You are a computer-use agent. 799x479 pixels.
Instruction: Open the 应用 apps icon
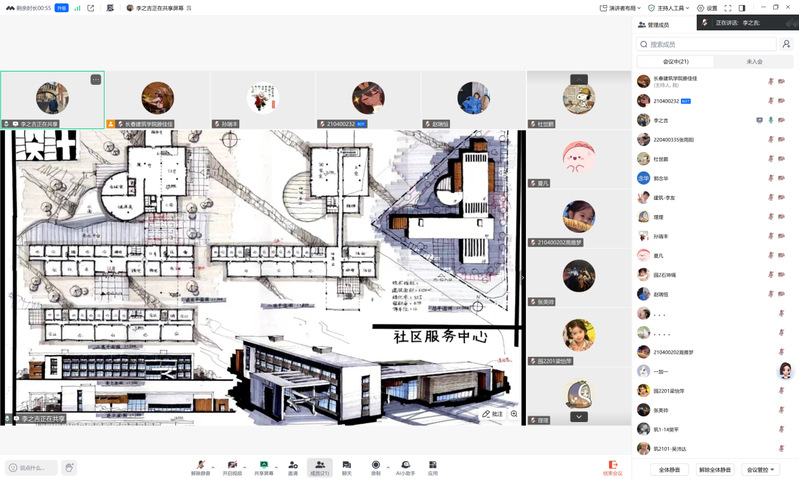click(433, 464)
